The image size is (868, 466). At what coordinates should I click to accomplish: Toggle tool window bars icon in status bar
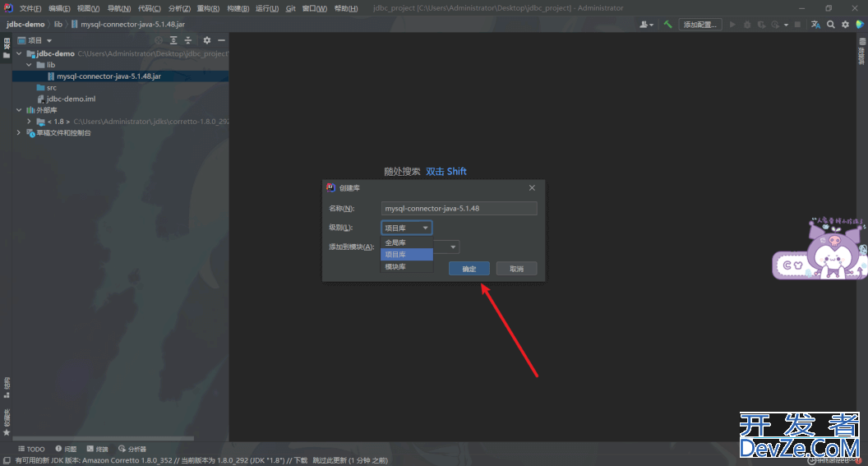pyautogui.click(x=7, y=460)
